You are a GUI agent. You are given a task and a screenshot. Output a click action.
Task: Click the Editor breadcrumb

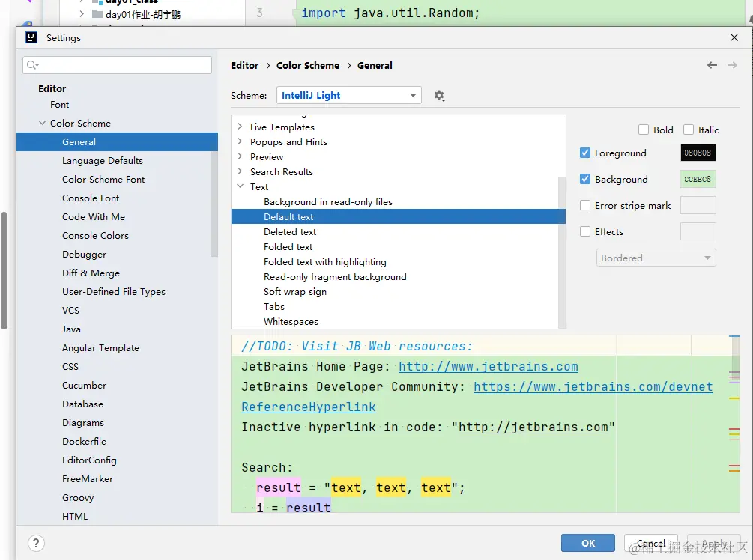coord(244,65)
